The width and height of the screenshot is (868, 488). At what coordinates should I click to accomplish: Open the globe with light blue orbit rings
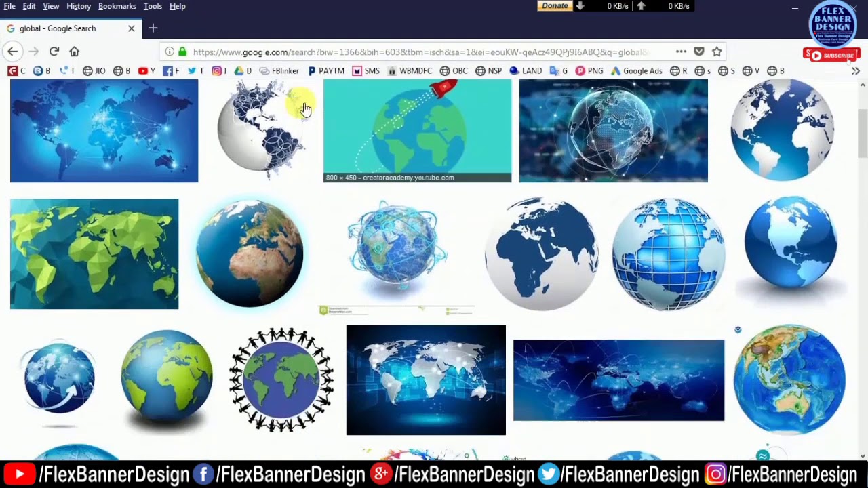pos(397,249)
